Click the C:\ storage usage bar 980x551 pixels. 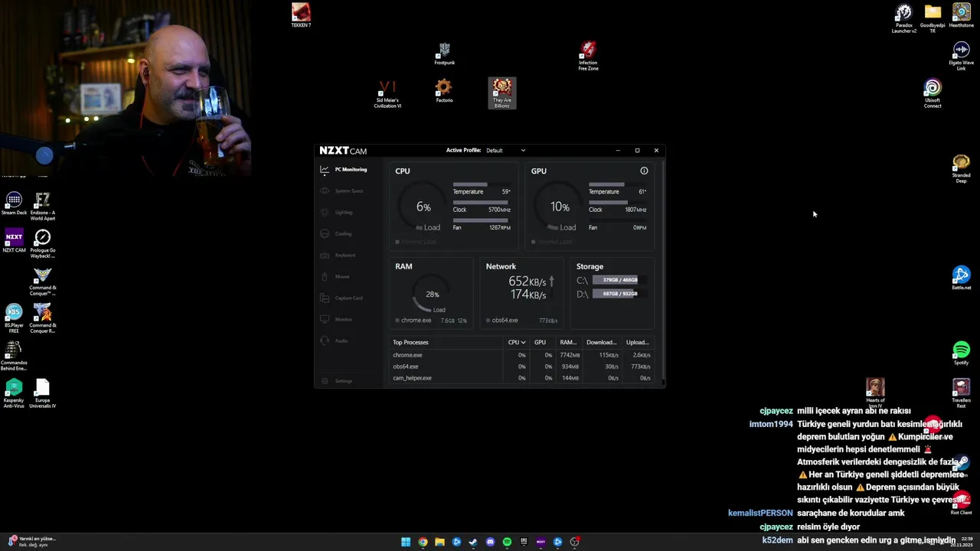pos(620,280)
